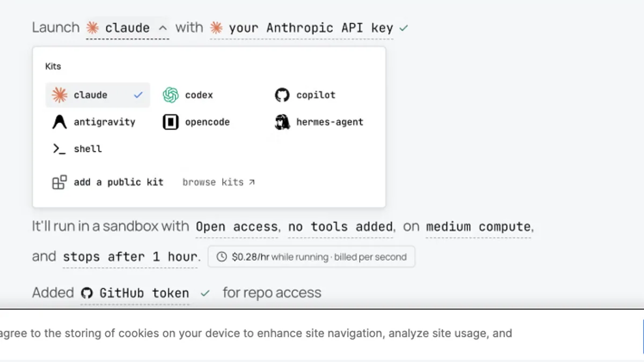Select the claude kit icon in Kits list
This screenshot has height=362, width=644.
pyautogui.click(x=59, y=95)
